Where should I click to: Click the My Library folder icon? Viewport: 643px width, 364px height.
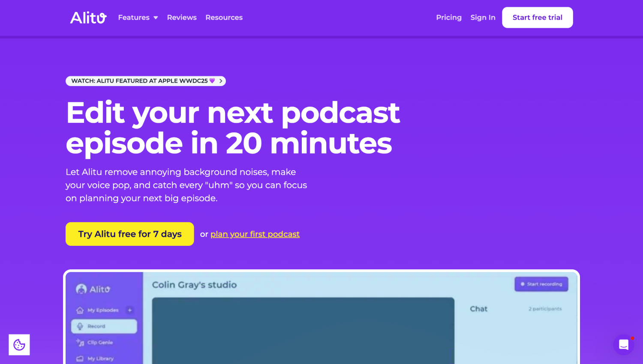coord(80,359)
